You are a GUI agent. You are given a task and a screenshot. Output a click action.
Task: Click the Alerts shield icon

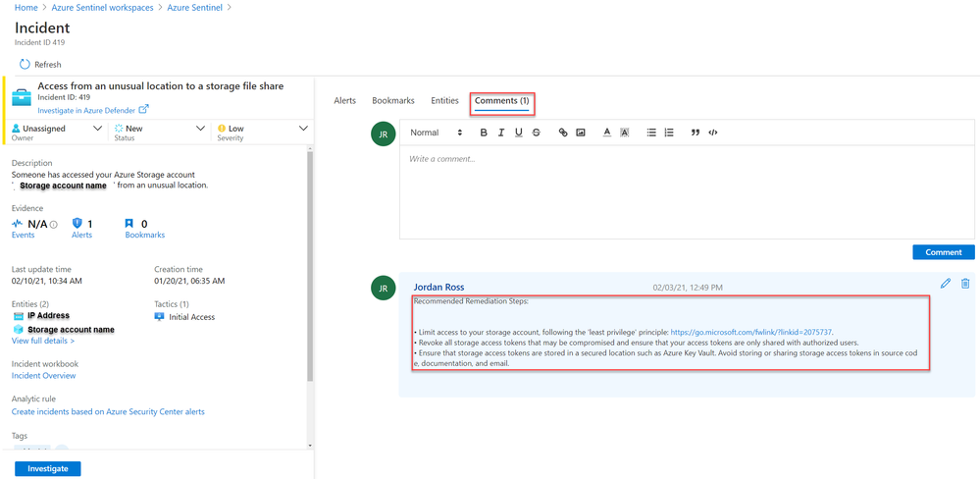(x=78, y=223)
